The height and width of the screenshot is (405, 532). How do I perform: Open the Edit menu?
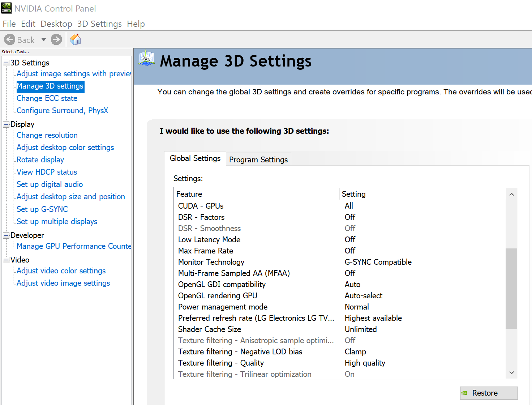pyautogui.click(x=28, y=24)
